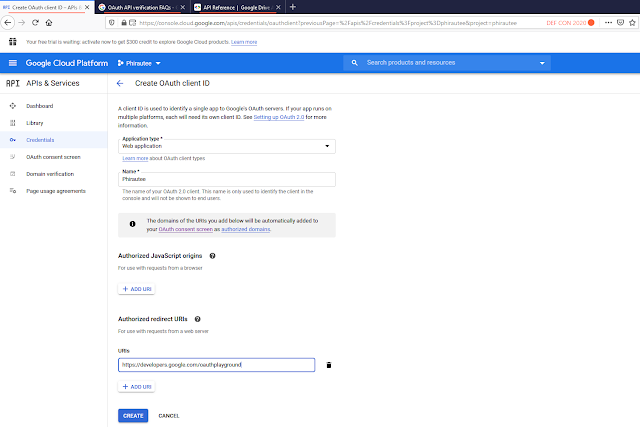Open the Application type dropdown
Viewport: 640px width, 427px height.
(x=227, y=146)
